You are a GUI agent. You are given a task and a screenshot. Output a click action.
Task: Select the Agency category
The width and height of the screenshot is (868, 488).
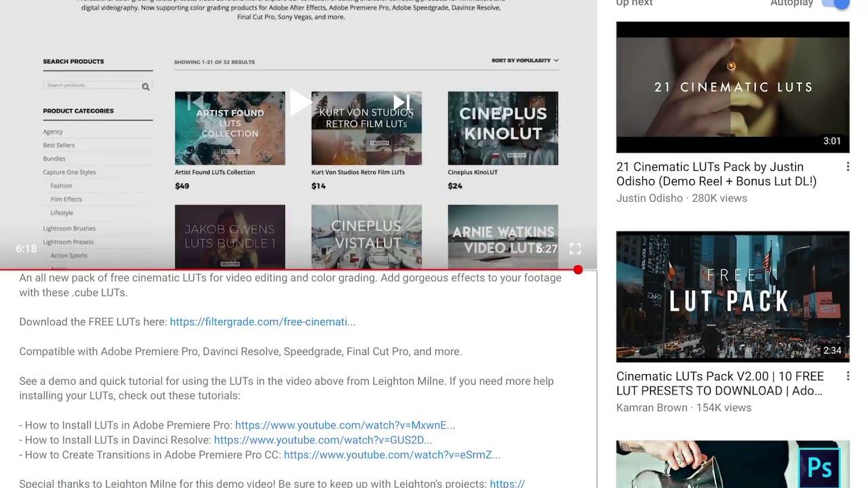coord(53,131)
